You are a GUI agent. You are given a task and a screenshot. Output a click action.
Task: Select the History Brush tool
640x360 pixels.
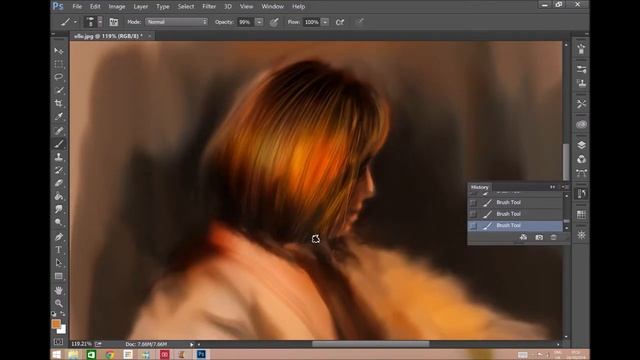[x=59, y=170]
